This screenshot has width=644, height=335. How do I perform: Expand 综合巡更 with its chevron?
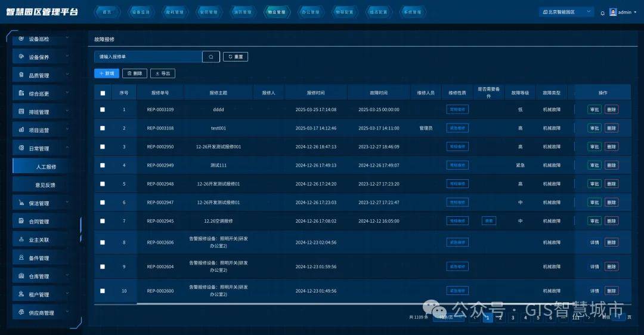coord(67,93)
